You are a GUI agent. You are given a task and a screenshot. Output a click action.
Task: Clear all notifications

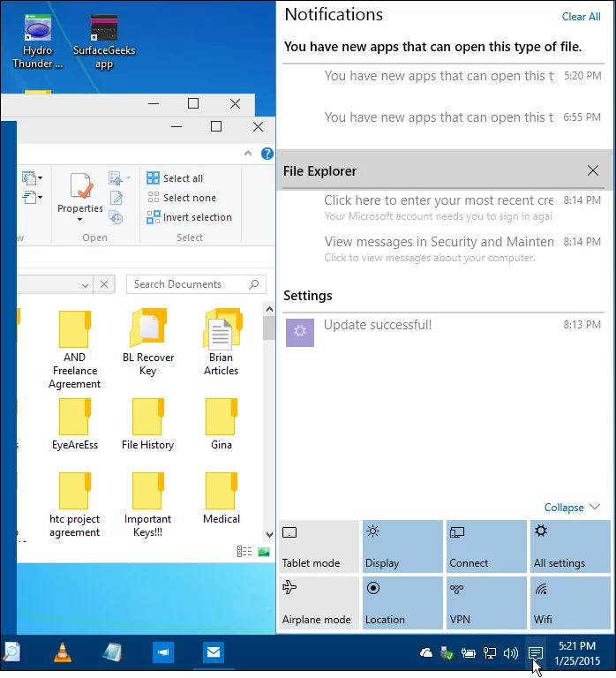(x=581, y=17)
